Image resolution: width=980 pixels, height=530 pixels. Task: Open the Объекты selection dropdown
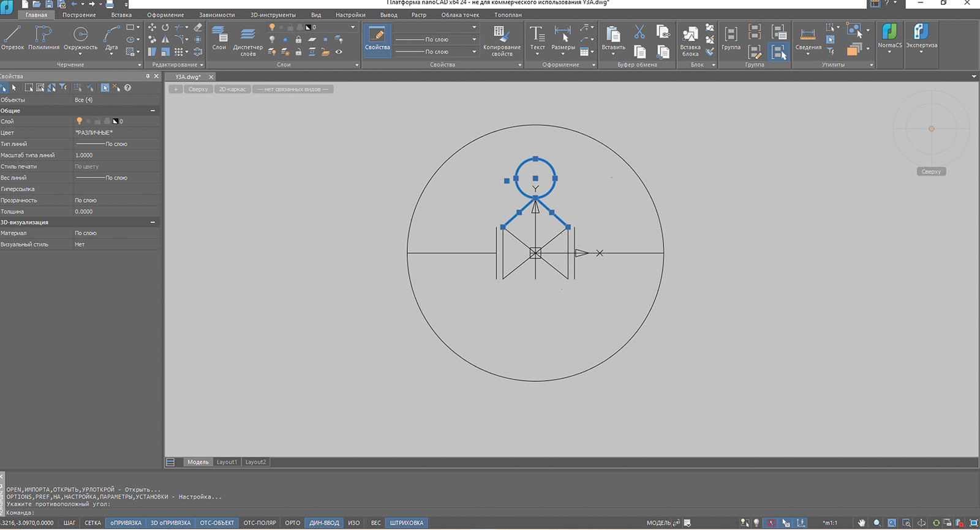pos(116,100)
